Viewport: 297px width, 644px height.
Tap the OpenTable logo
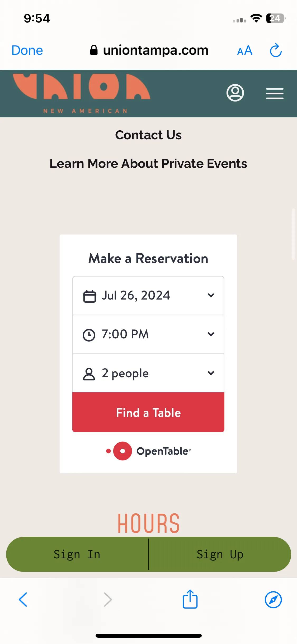[148, 451]
